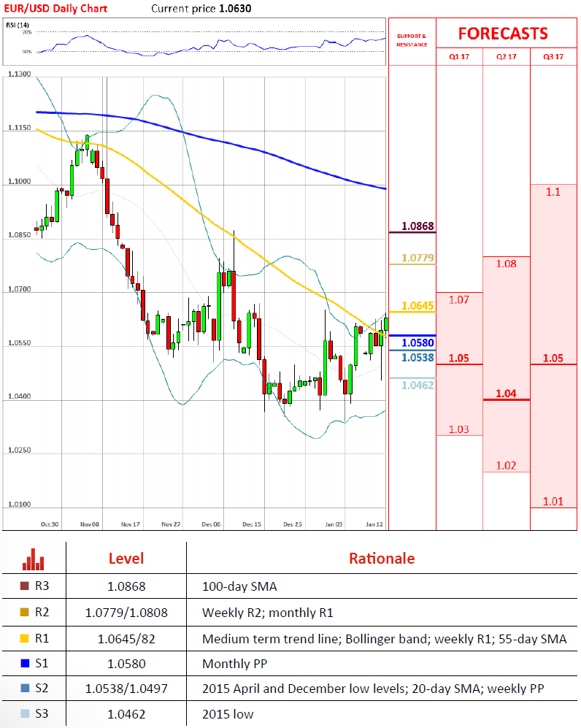Click the 1.1300 price axis label
Screen dimensions: 581x728
click(x=20, y=74)
